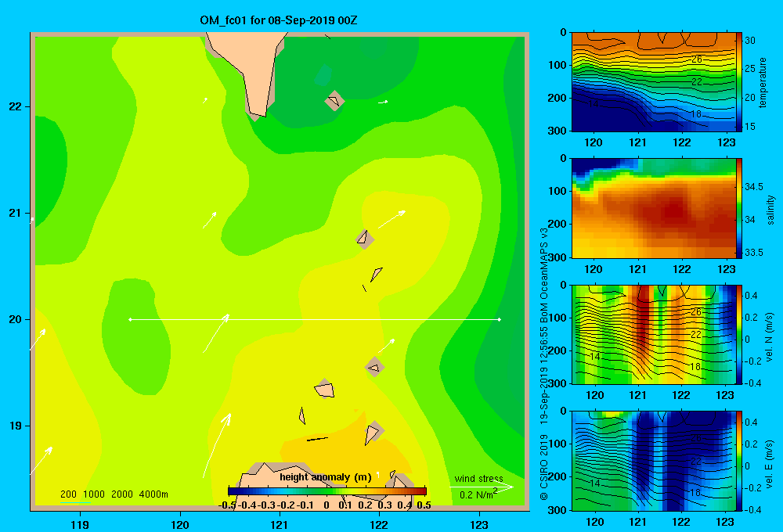Viewport: 783px width, 532px height.
Task: Click the vel. N color scale bar
Action: pos(738,335)
